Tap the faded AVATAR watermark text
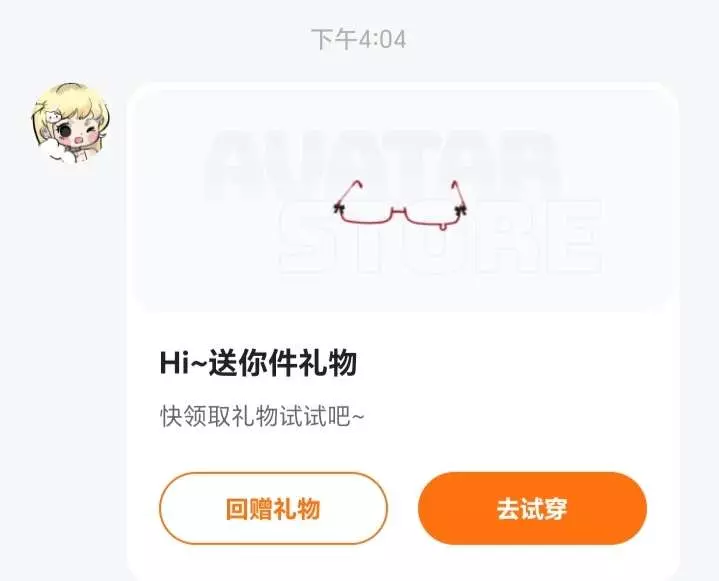 (x=382, y=166)
